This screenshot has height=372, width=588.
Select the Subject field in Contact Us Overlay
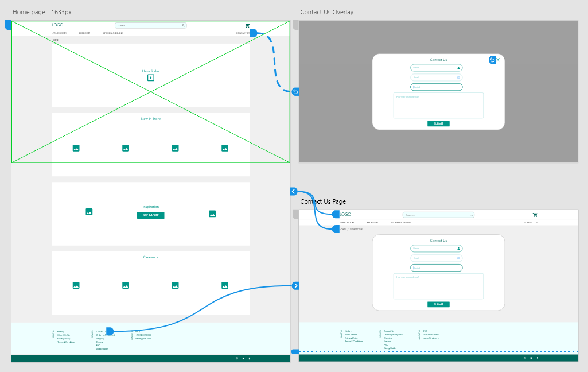tap(437, 87)
